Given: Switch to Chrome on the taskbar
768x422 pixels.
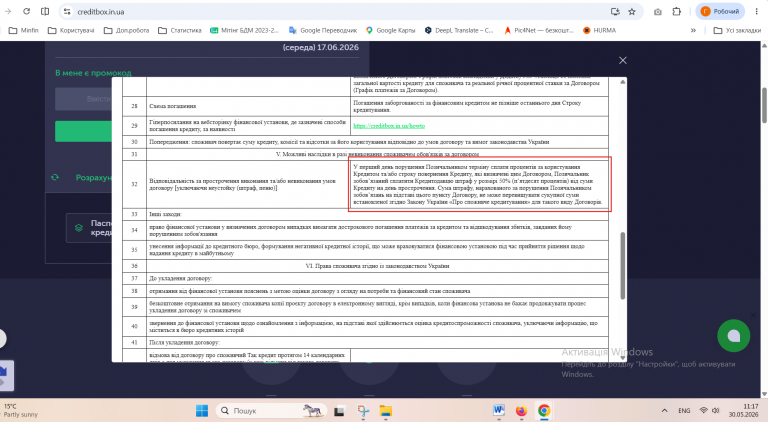Looking at the screenshot, I should pyautogui.click(x=544, y=411).
